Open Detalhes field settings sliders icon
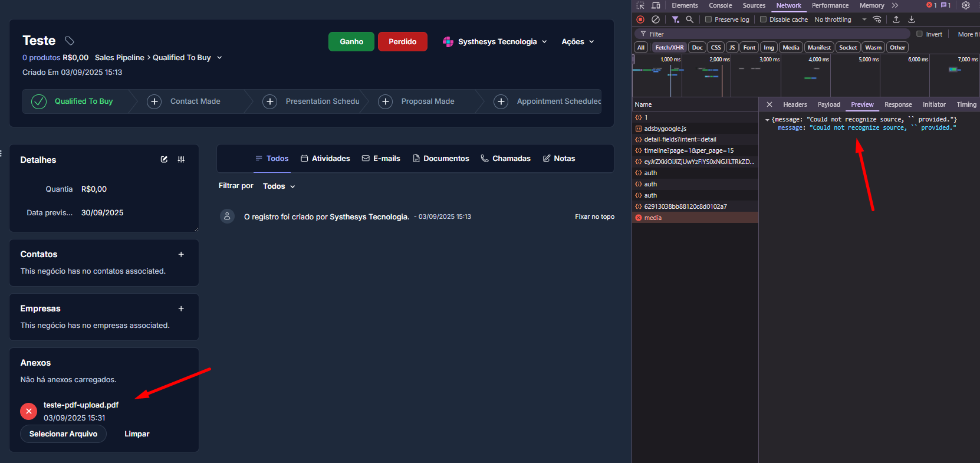Screen dimensions: 980x463 181,159
